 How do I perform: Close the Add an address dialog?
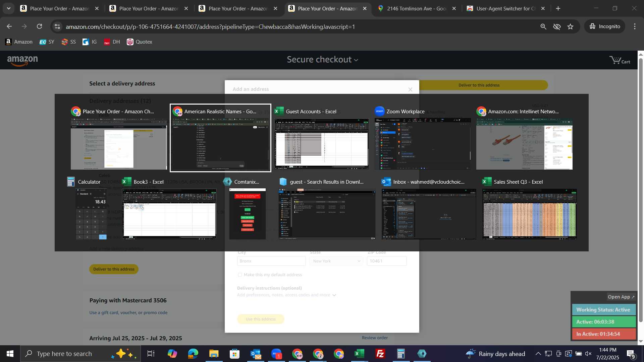(x=410, y=89)
